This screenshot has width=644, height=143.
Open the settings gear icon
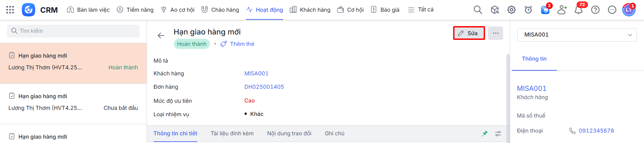tap(511, 10)
